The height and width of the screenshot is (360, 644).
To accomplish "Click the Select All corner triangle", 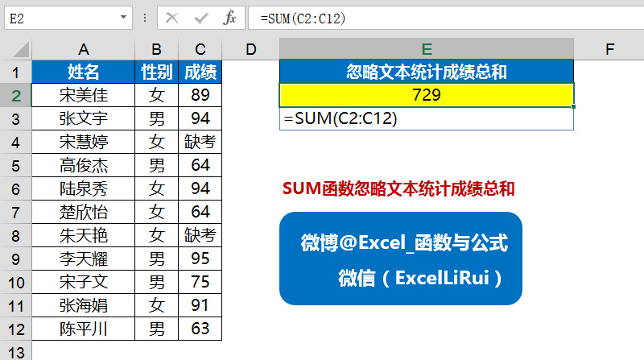I will click(22, 49).
